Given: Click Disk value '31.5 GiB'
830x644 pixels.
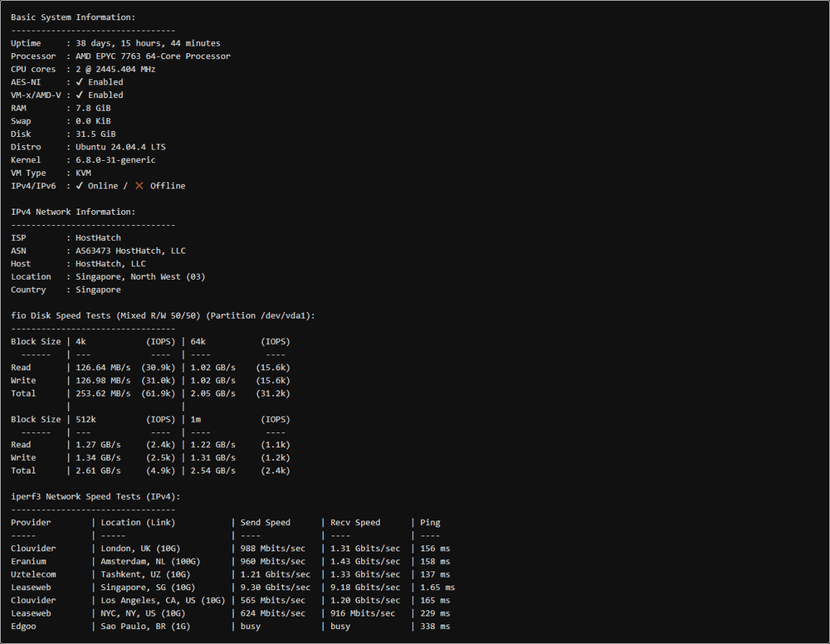Looking at the screenshot, I should point(95,134).
